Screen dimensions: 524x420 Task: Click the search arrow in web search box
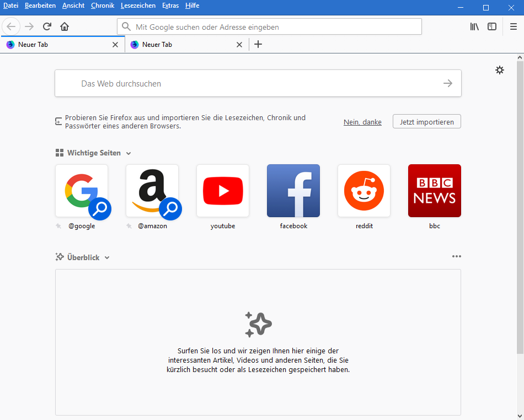coord(448,83)
